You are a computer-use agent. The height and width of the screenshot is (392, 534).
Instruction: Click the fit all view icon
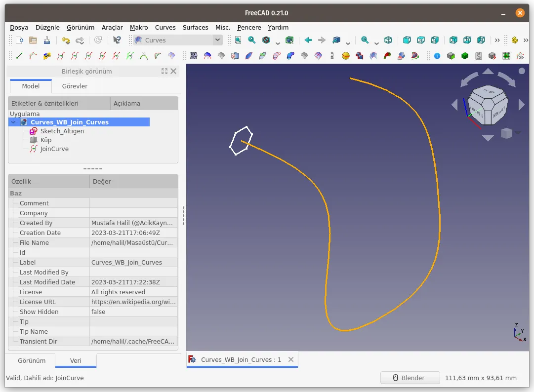(x=238, y=40)
